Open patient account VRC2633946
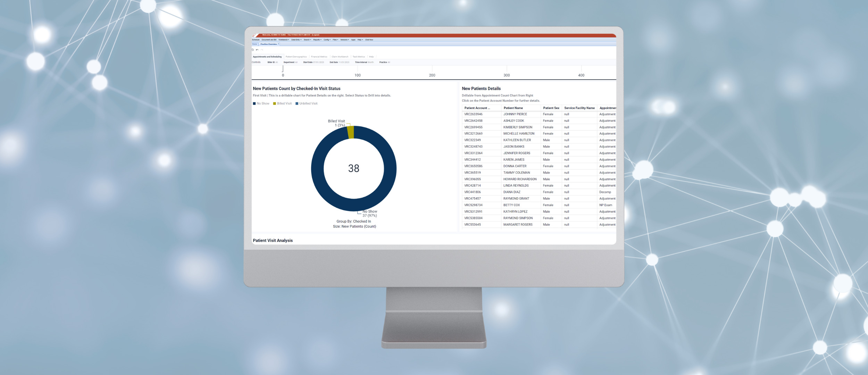This screenshot has width=868, height=375. coord(473,114)
